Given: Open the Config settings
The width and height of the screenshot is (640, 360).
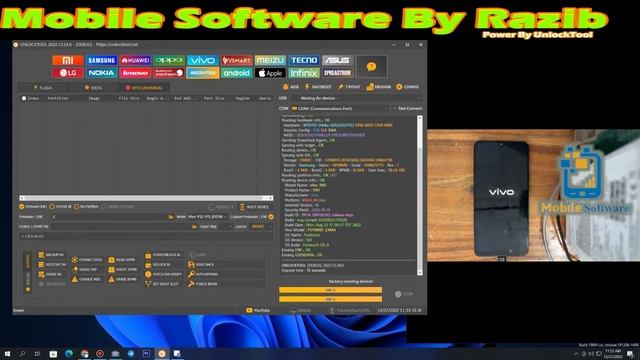Looking at the screenshot, I should tap(408, 87).
